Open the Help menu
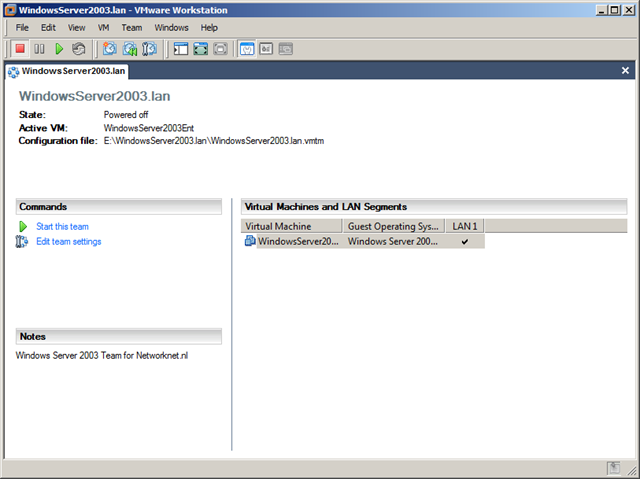Screen dimensions: 640x479 click(x=209, y=28)
